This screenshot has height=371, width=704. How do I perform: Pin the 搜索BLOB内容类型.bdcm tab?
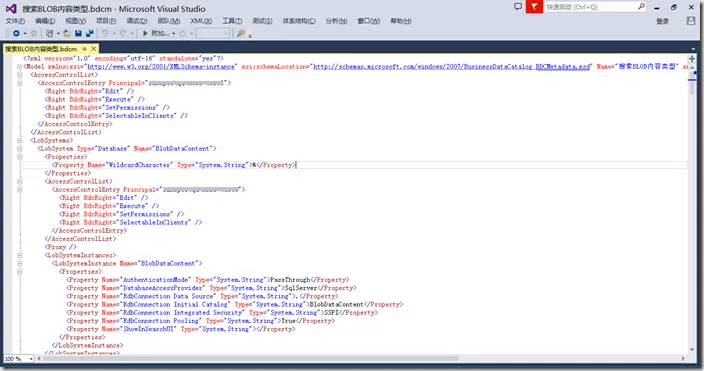point(84,49)
